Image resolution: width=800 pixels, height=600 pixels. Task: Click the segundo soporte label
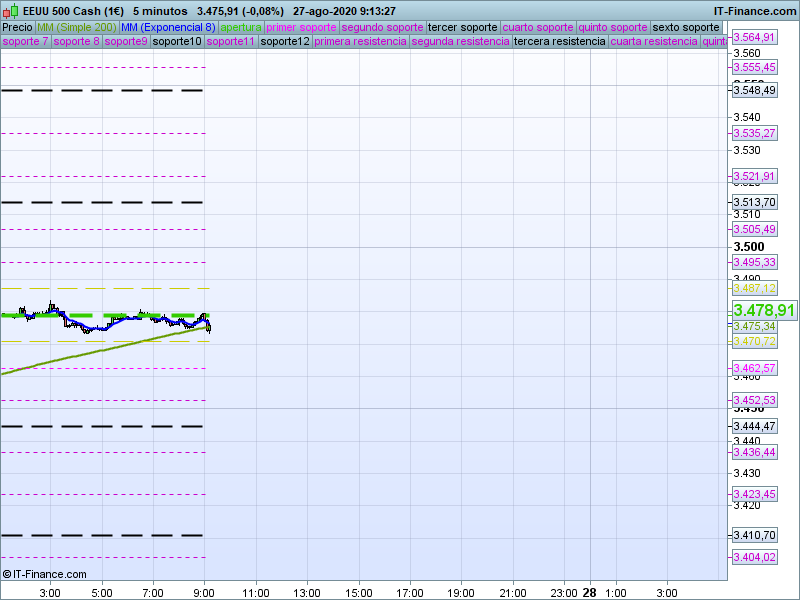point(382,27)
